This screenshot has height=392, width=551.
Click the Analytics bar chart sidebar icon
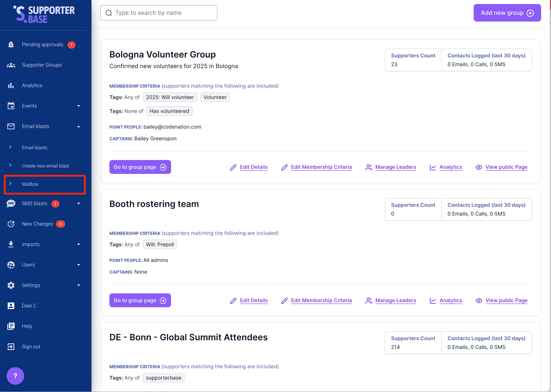(11, 85)
